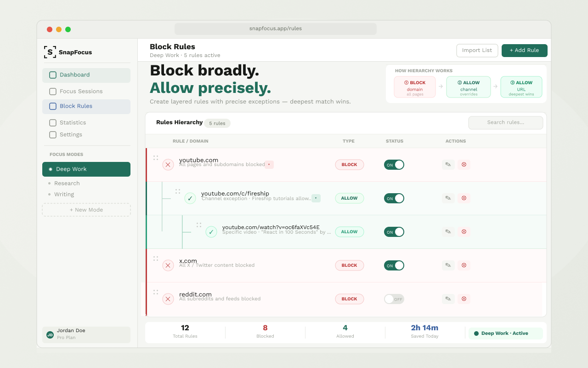The image size is (588, 368).
Task: Switch off the watch?v=oc6faXVc54E rule toggle
Action: (394, 232)
